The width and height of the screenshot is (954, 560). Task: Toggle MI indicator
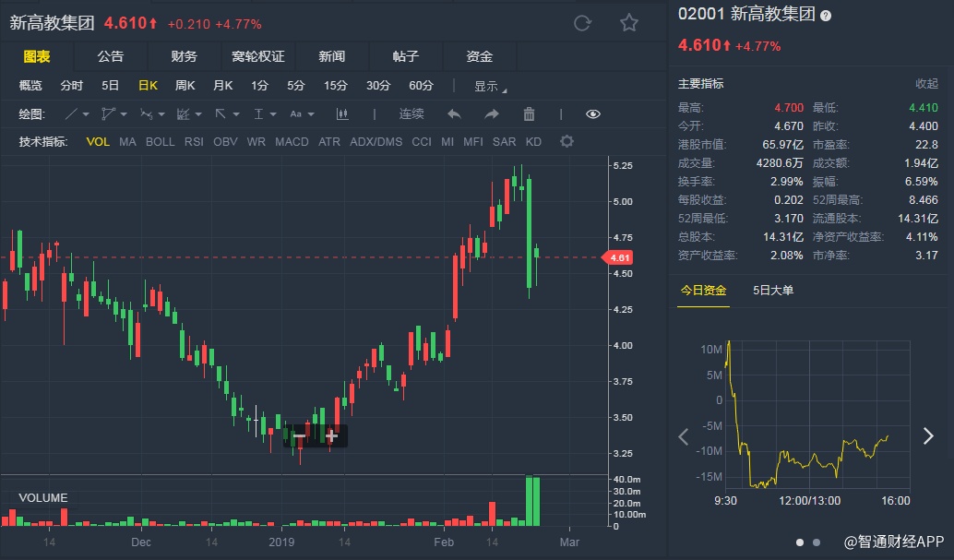click(x=447, y=142)
